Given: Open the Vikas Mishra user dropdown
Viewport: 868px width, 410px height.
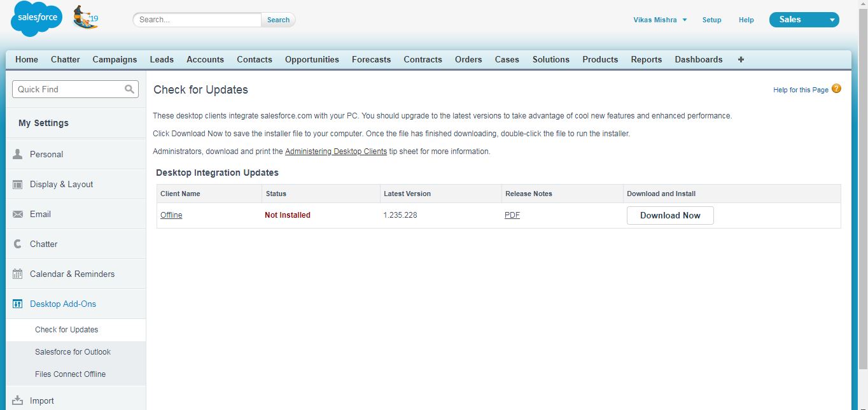Looking at the screenshot, I should coord(660,20).
